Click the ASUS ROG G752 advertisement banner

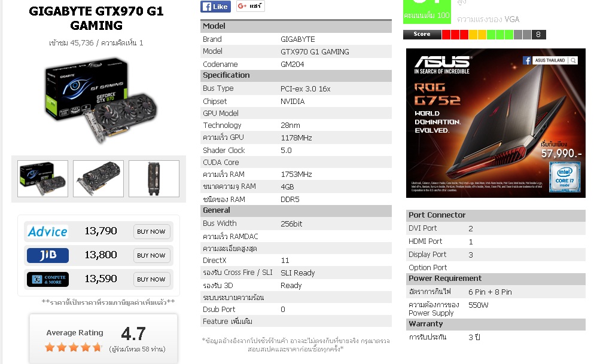point(495,123)
